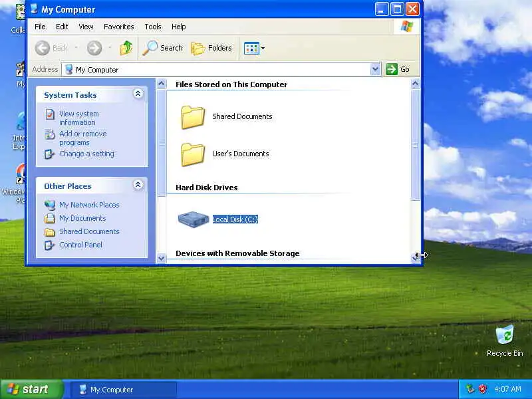The image size is (532, 399).
Task: Click the network tray icon
Action: click(470, 389)
